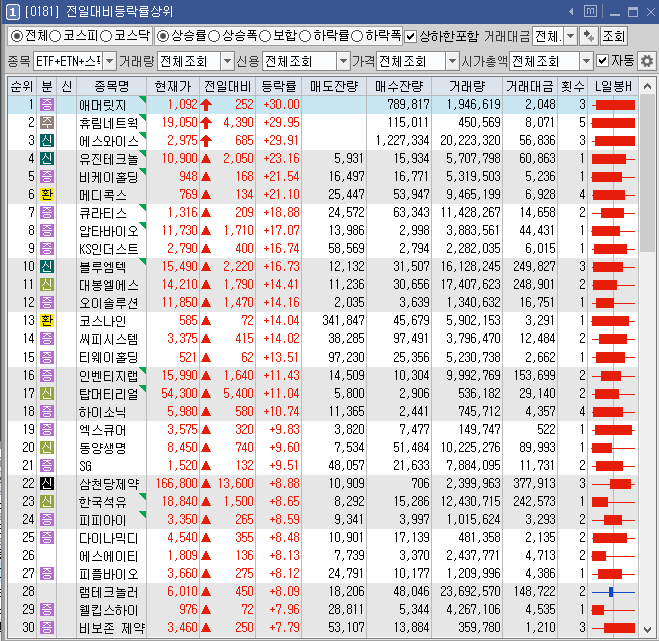Click the 신 badge in 동양생명 row
Image resolution: width=659 pixels, height=641 pixels.
pyautogui.click(x=47, y=447)
